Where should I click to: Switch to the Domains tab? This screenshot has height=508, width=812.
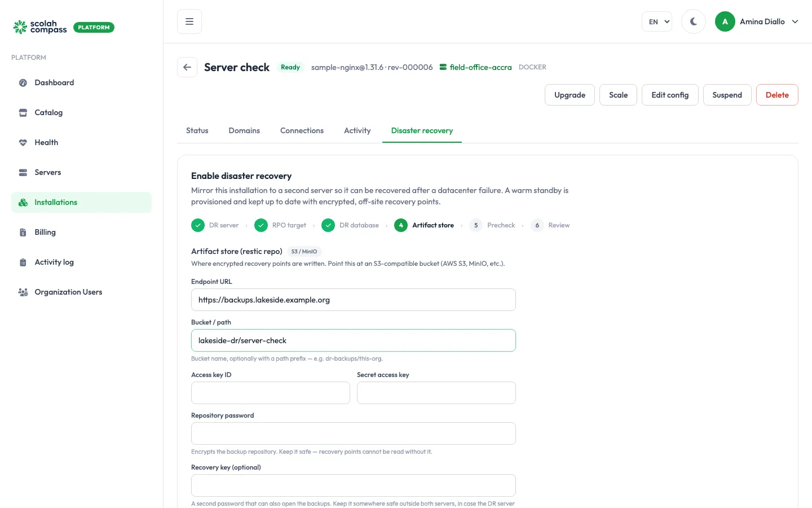pyautogui.click(x=244, y=130)
